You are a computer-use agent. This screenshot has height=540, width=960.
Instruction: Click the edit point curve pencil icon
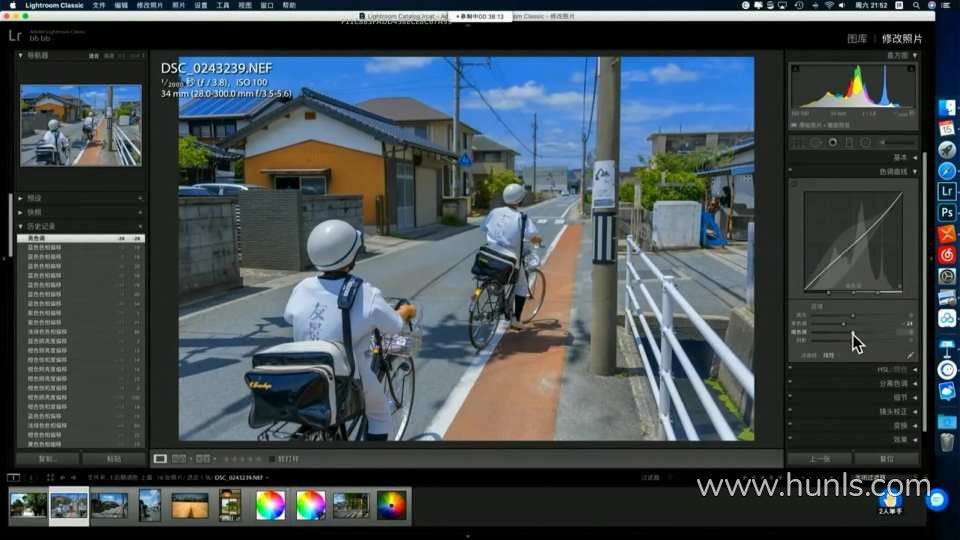coord(910,355)
